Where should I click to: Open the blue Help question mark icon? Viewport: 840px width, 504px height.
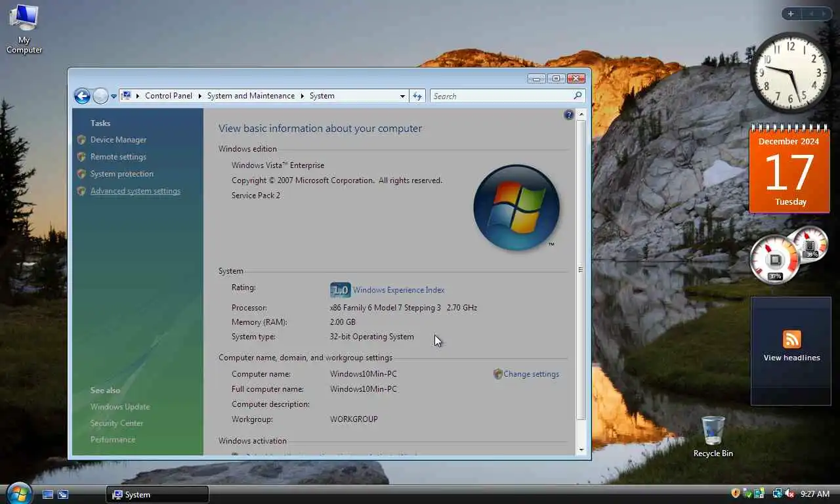[569, 115]
